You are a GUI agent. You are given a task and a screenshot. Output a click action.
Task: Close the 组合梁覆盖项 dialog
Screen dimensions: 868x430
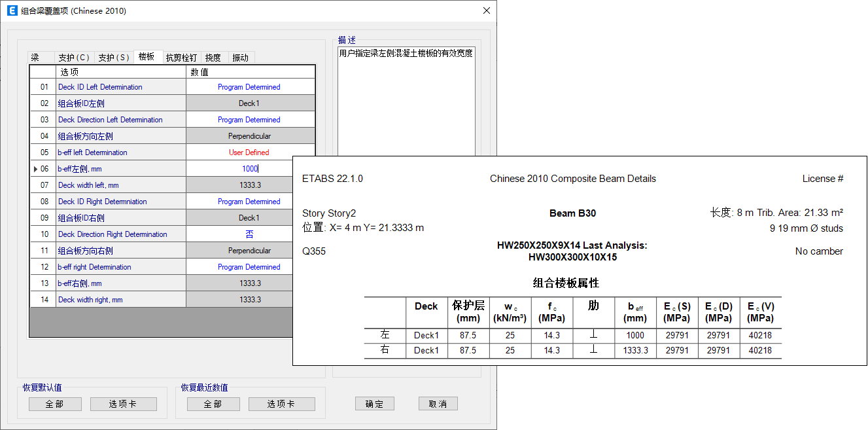[x=486, y=10]
